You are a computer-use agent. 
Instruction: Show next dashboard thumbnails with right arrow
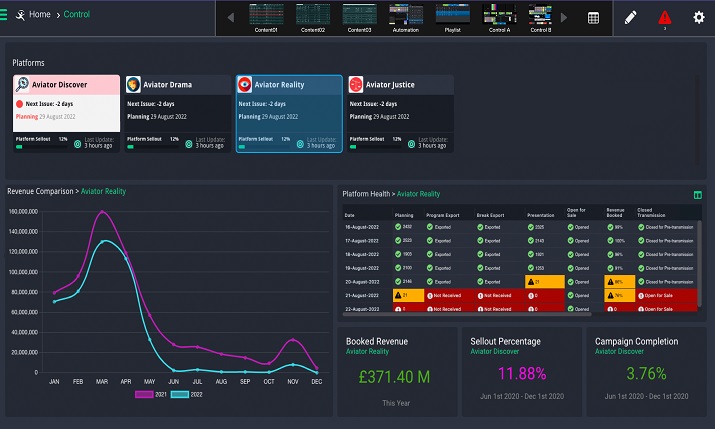click(564, 18)
